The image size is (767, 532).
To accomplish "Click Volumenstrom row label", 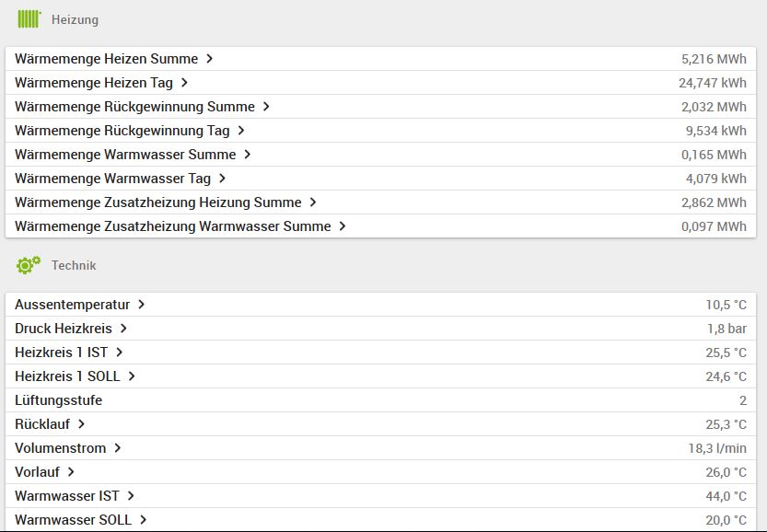I will pos(60,448).
